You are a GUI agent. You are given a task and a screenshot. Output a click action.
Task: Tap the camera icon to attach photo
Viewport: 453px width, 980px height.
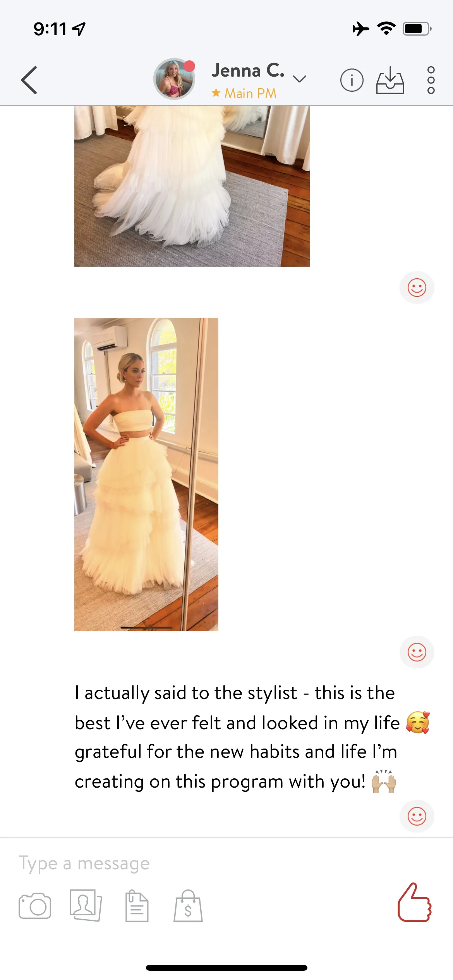click(x=35, y=906)
